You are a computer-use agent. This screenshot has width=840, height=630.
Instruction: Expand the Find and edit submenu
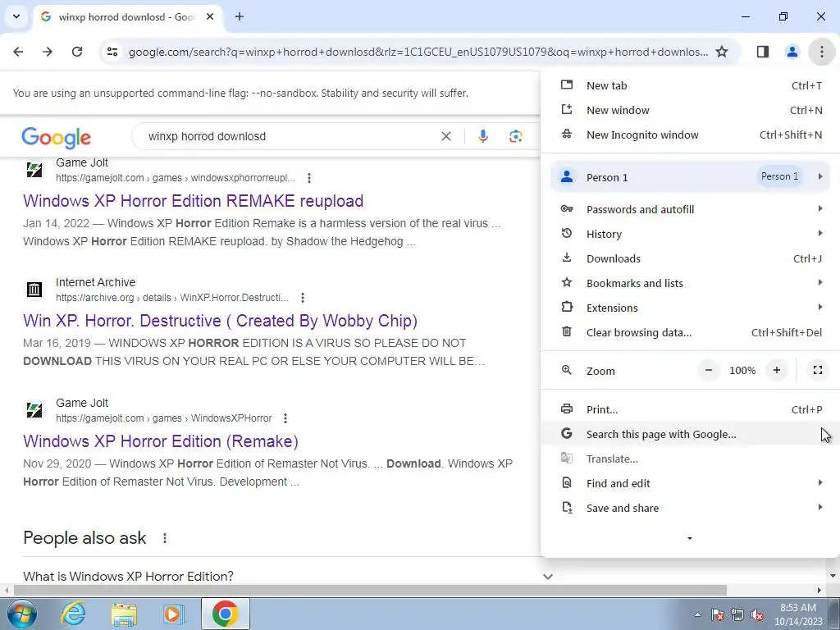690,484
